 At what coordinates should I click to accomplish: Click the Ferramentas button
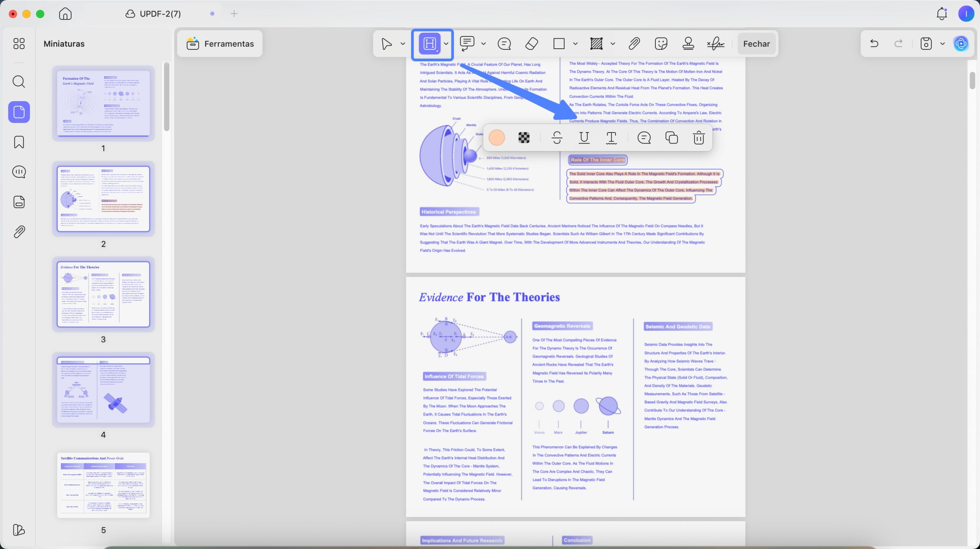(x=220, y=44)
